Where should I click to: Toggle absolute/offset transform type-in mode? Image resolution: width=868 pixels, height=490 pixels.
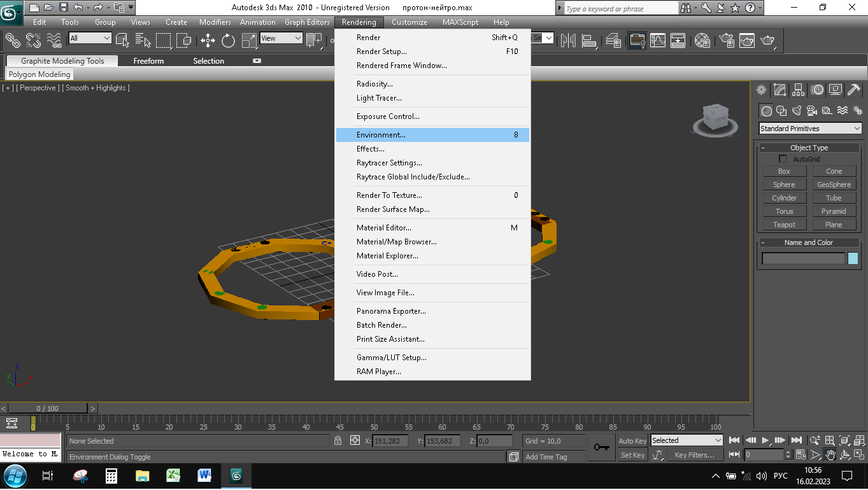[355, 440]
